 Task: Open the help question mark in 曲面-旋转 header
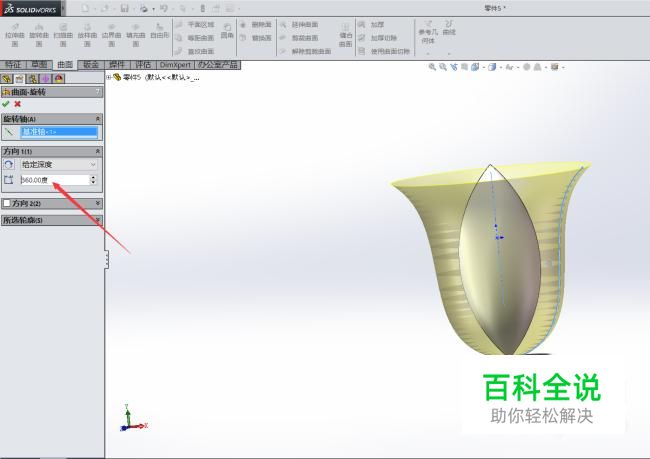click(x=98, y=92)
